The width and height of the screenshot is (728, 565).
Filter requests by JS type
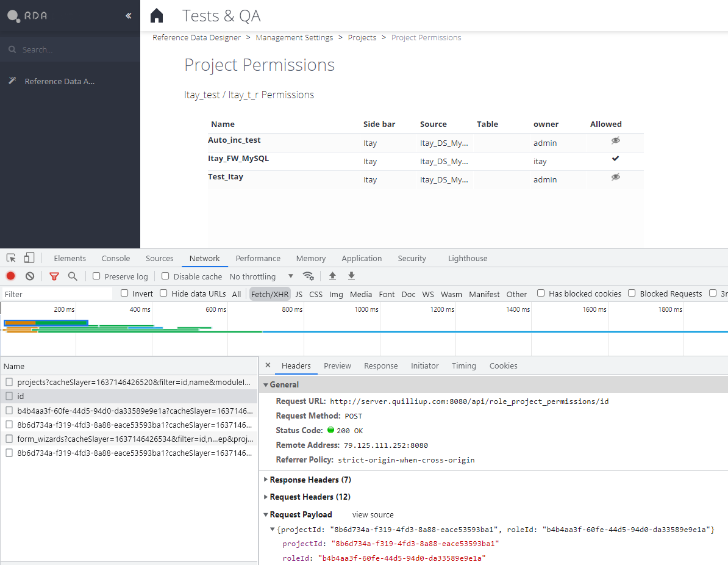pyautogui.click(x=299, y=294)
